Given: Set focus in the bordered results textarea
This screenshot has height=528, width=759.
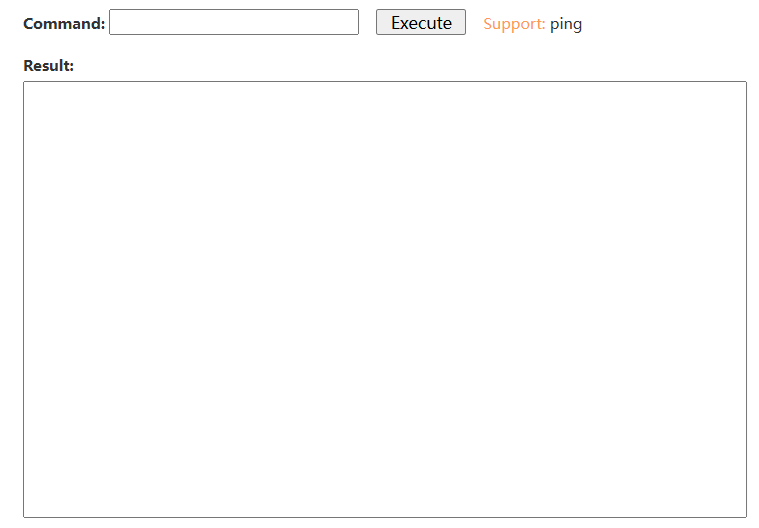Looking at the screenshot, I should coord(384,299).
